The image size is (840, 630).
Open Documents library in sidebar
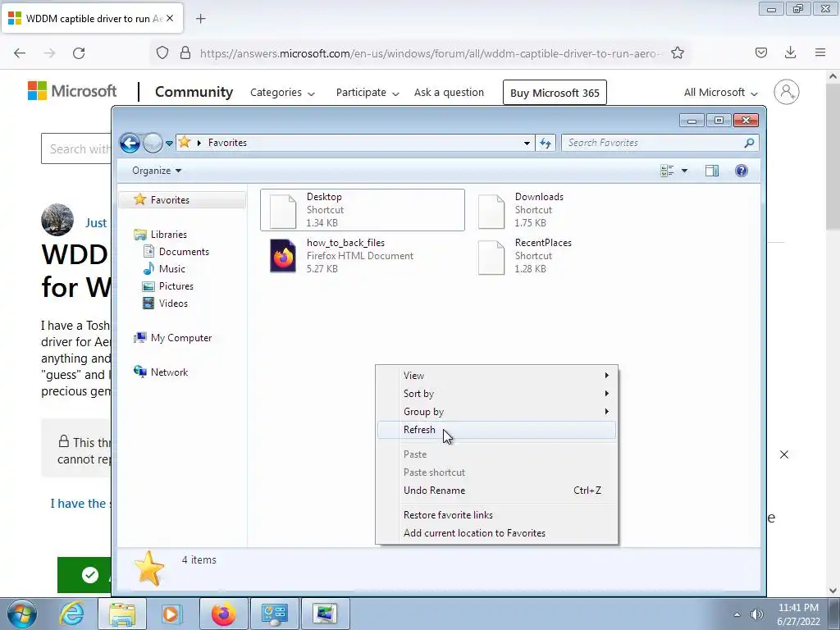point(183,251)
